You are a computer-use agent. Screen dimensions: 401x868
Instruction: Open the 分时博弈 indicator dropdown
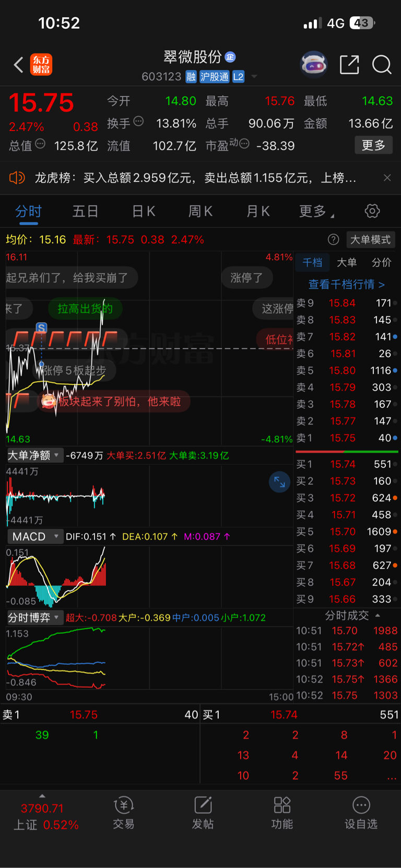click(34, 617)
